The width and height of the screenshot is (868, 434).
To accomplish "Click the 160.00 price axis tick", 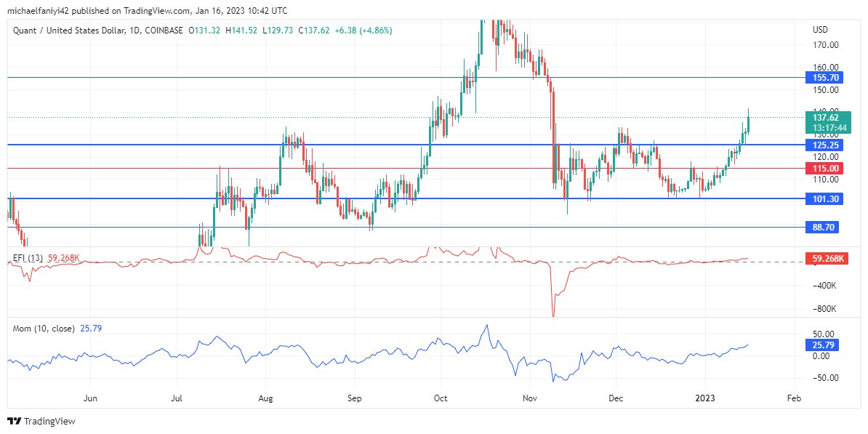I will click(825, 68).
